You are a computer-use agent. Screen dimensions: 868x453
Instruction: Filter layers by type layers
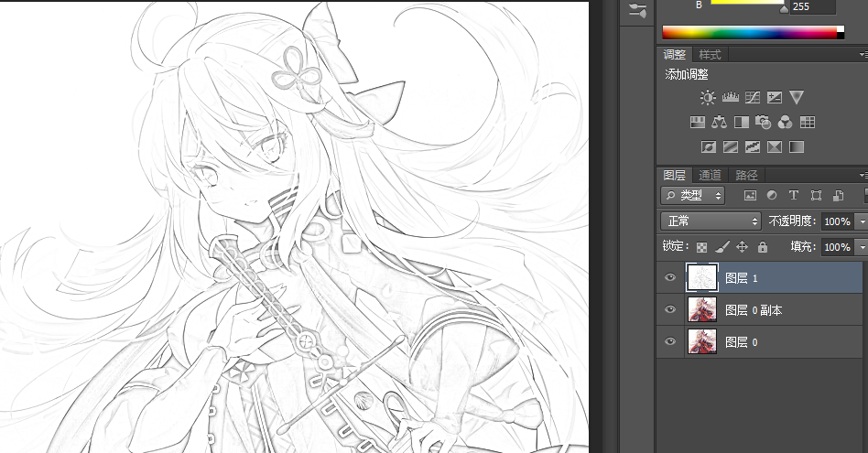[793, 195]
